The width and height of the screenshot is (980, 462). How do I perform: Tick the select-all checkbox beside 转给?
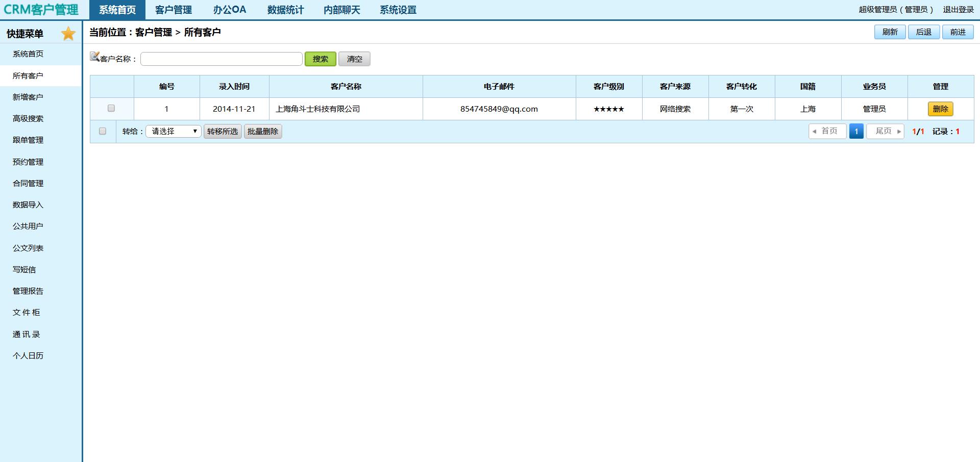[x=103, y=131]
